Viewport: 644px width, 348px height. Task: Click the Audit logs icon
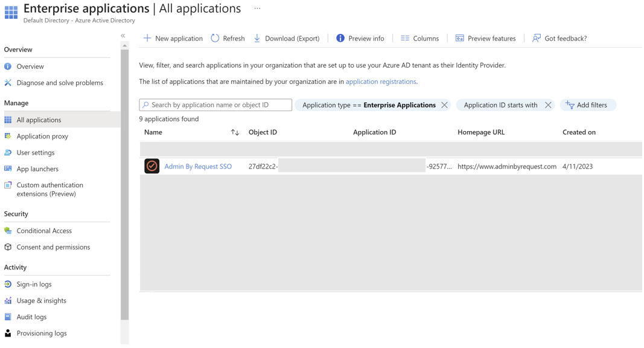[x=8, y=317]
